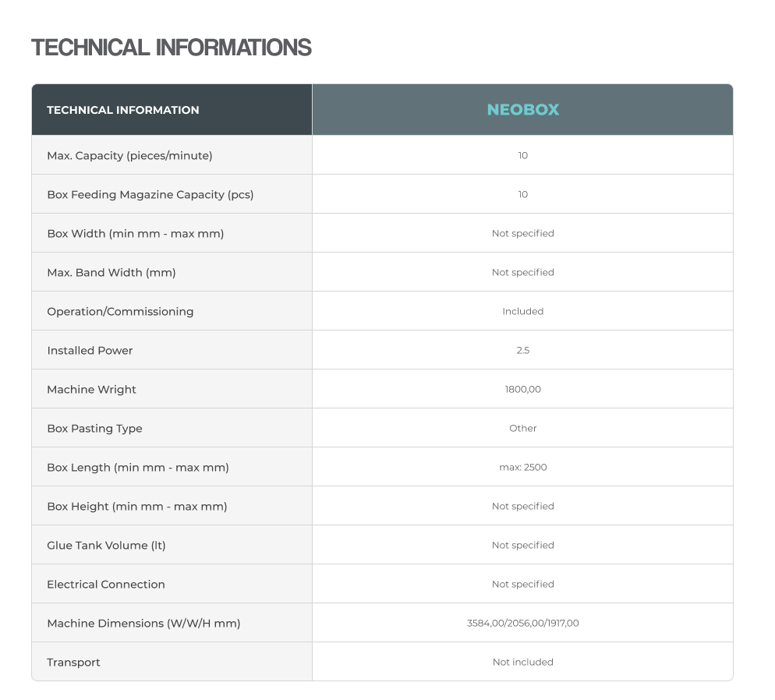Image resolution: width=775 pixels, height=700 pixels.
Task: Click the TECHNICAL INFORMATION column header
Action: tap(123, 110)
